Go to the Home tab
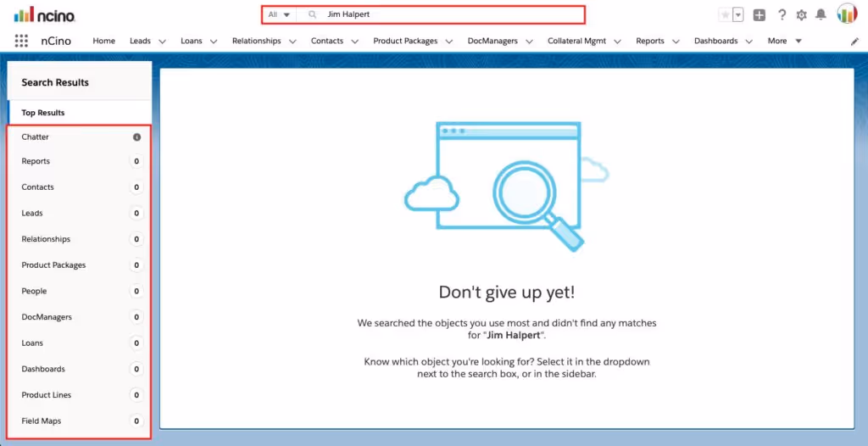Viewport: 868px width, 446px height. point(104,41)
